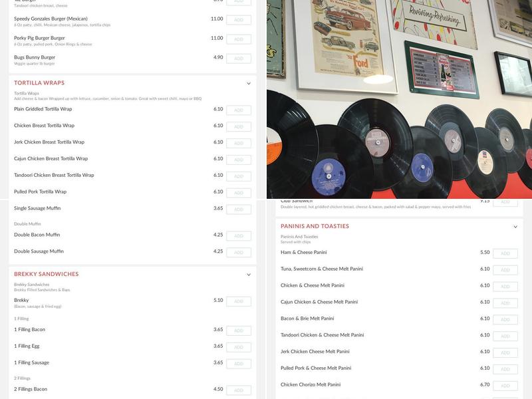Select the Cajun Chicken & Cheese Melt Panini
532x399 pixels.
tap(319, 302)
